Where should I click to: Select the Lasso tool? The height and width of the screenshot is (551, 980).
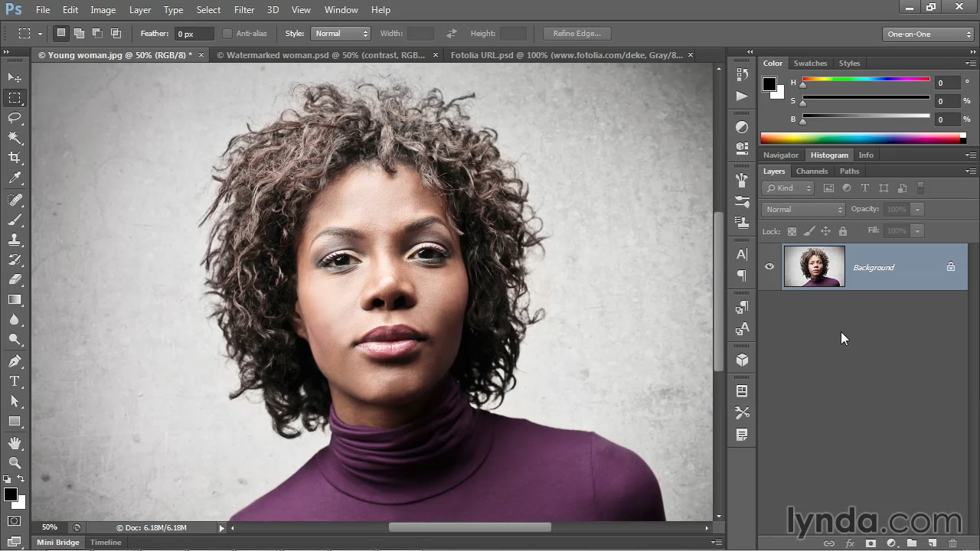click(15, 118)
